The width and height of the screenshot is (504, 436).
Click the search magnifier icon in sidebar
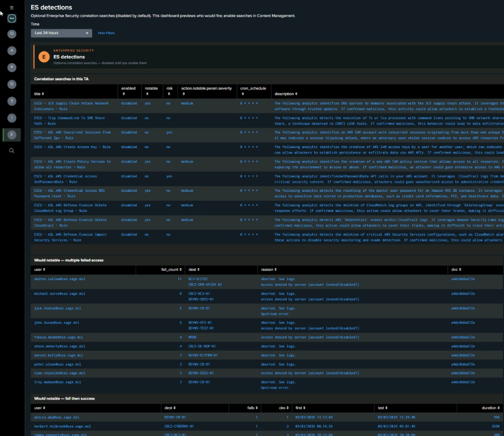[12, 151]
